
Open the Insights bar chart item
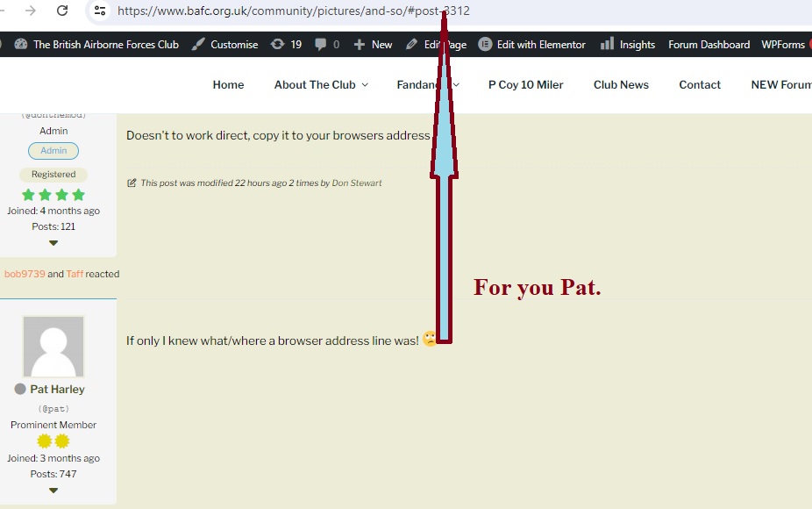pos(628,44)
